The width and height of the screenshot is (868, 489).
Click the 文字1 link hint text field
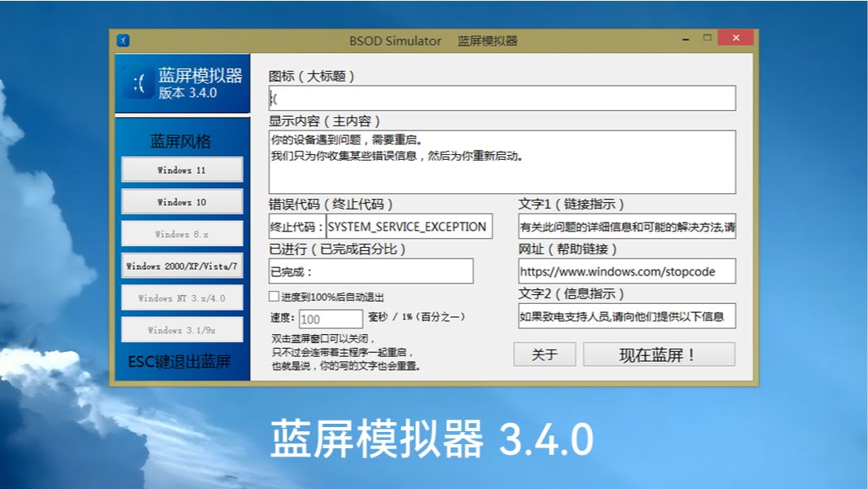(x=627, y=226)
